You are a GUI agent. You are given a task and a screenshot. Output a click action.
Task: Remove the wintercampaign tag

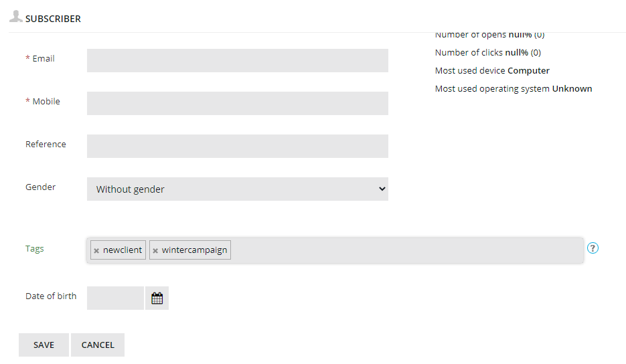point(155,250)
